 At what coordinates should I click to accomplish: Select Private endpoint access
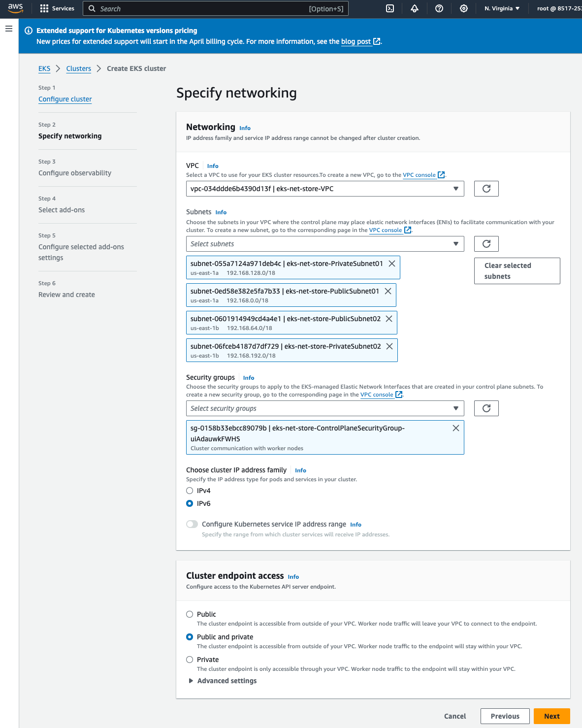[190, 660]
